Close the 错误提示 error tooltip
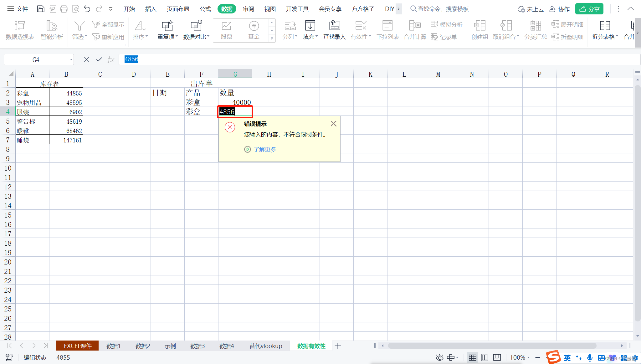 pos(334,124)
